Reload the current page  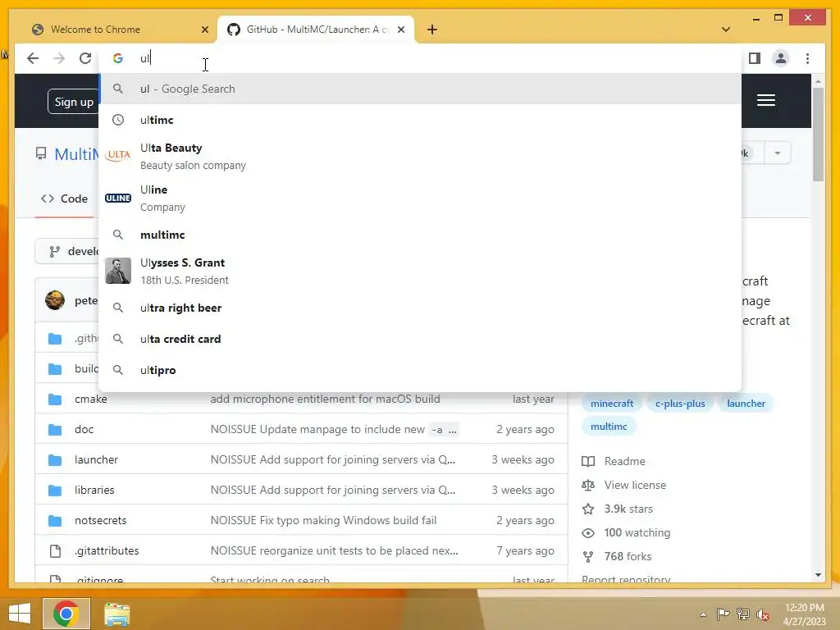coord(85,58)
